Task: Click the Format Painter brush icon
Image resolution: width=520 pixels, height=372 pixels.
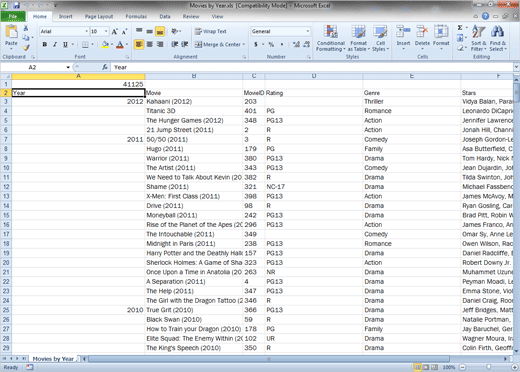Action: 26,48
